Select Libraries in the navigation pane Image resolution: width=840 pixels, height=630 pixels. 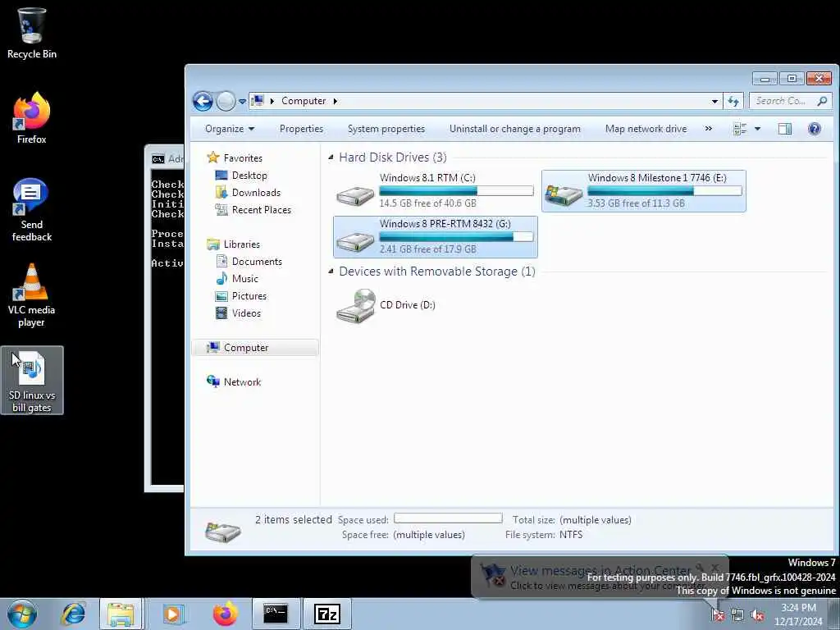(x=234, y=244)
